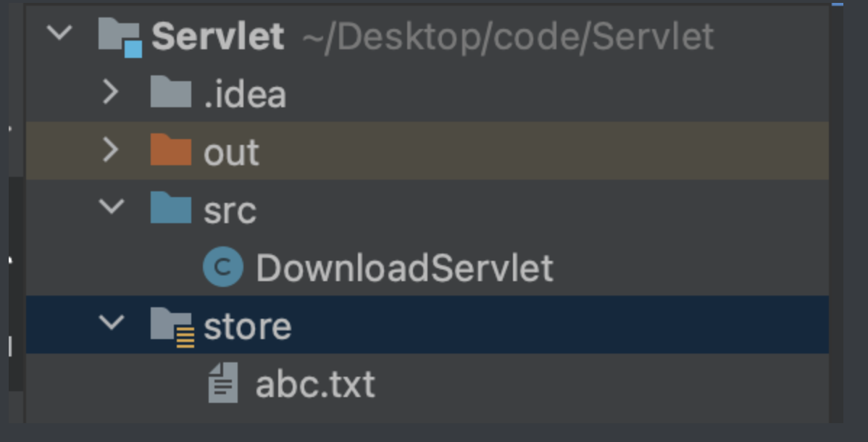Open the abc.txt file

[315, 384]
